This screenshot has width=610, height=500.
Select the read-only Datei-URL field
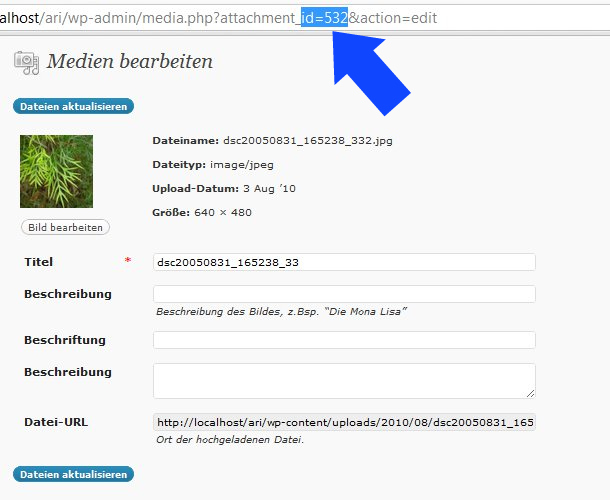(343, 423)
